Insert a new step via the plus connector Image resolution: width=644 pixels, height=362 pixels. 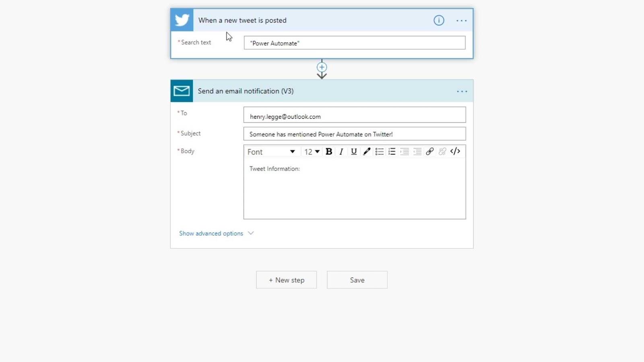click(322, 67)
